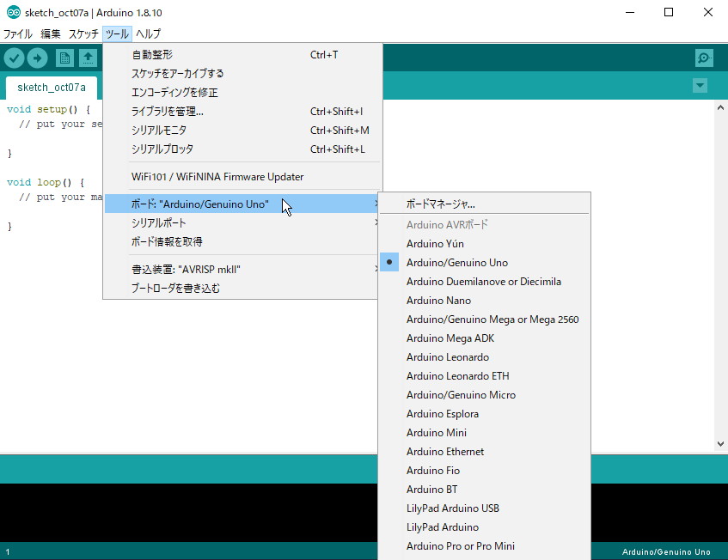Open ボードマネージャ... from board submenu
The image size is (728, 560).
(485, 204)
